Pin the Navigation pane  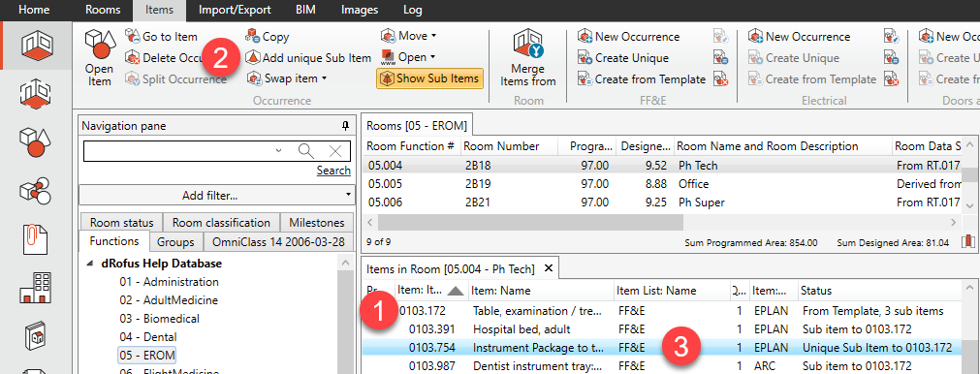346,126
